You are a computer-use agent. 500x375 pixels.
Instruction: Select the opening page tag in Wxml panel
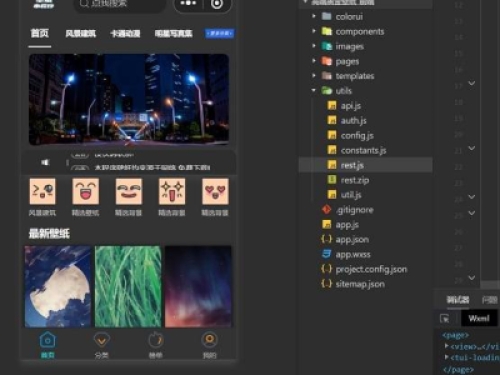455,335
